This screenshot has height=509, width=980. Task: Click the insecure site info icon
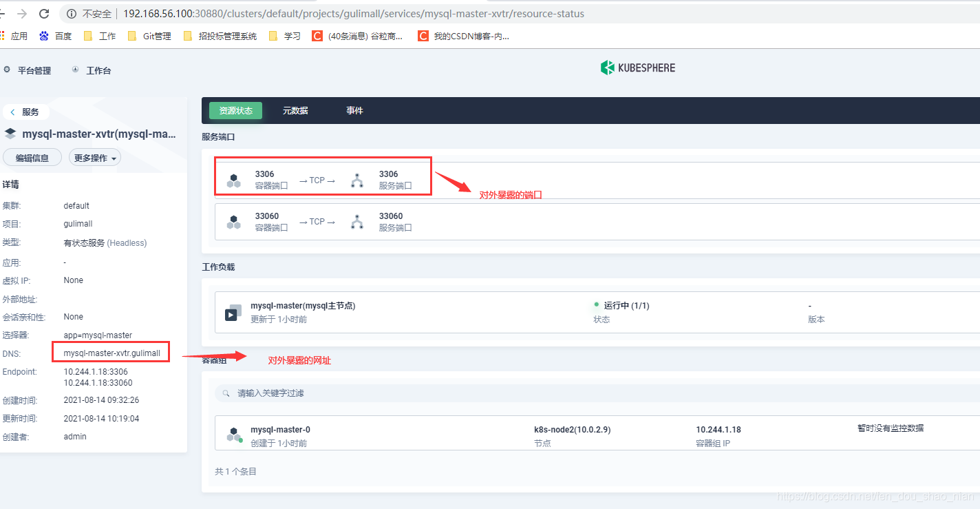pos(72,14)
